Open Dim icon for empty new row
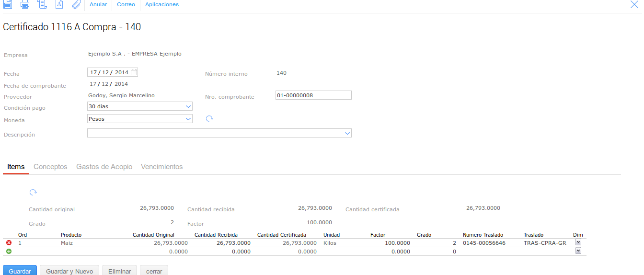The image size is (644, 275). (578, 251)
